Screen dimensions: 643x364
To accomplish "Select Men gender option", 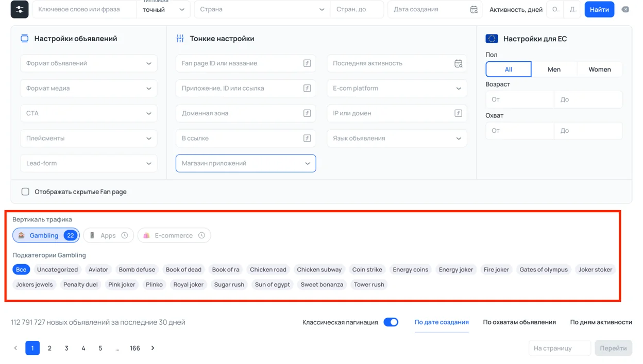I will [x=554, y=69].
